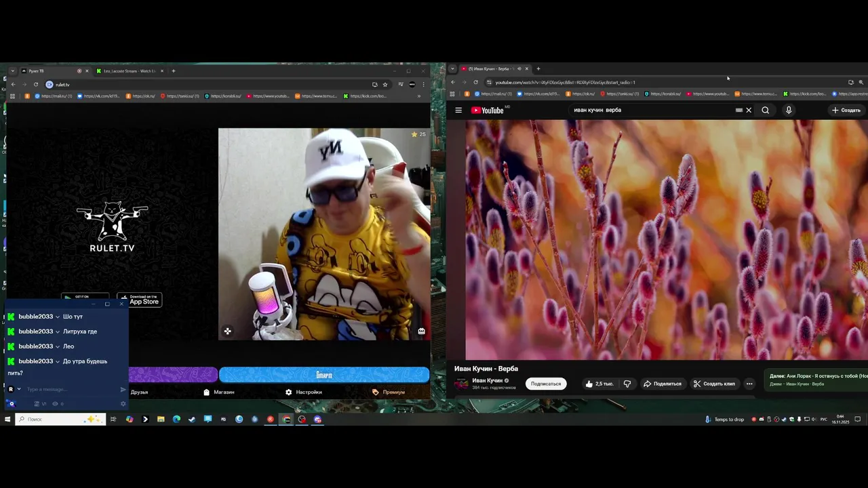This screenshot has height=488, width=868.
Task: Open more actions three-dot menu under video
Action: pos(749,384)
